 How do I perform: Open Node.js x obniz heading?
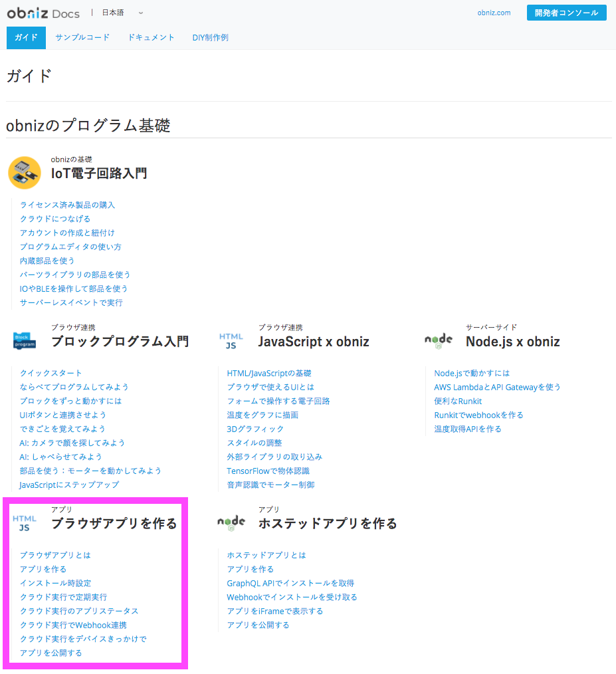pyautogui.click(x=513, y=341)
